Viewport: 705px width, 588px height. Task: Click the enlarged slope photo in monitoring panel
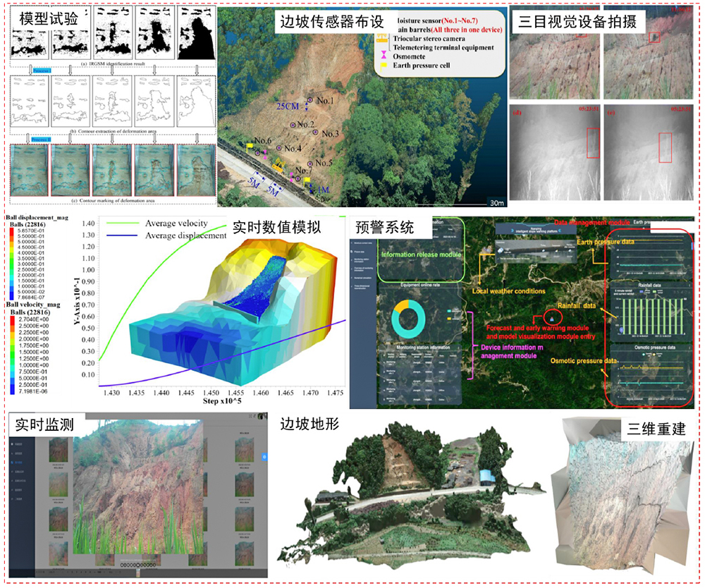(138, 488)
